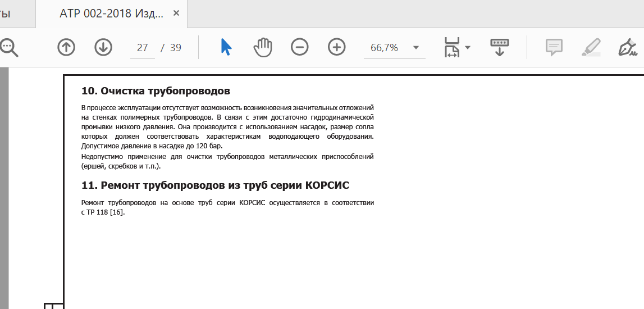Click the text 'Допустимое давление в насадке до 120 бар.'
Image resolution: width=644 pixels, height=309 pixels.
tap(152, 146)
